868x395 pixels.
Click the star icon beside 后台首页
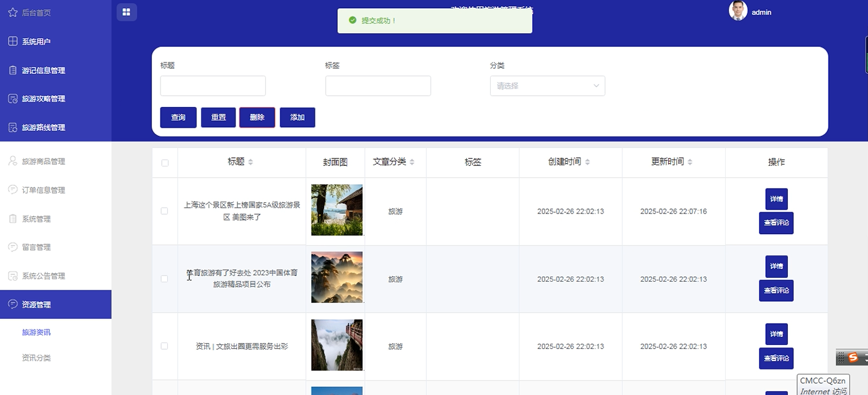tap(13, 13)
